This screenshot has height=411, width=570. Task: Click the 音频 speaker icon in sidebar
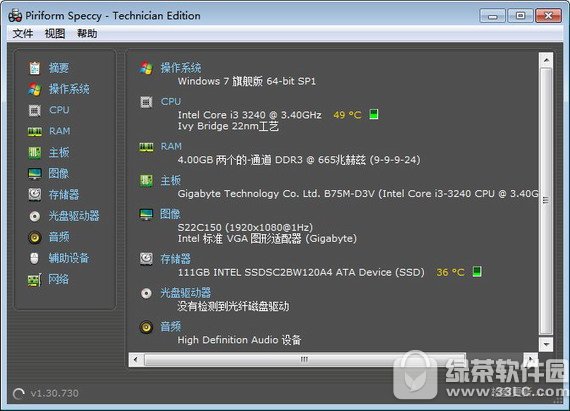coord(35,237)
